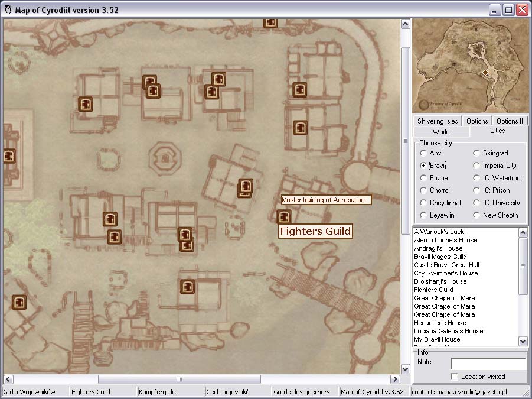Select door marker on the tilted central building
The height and width of the screenshot is (399, 532).
pos(245,186)
